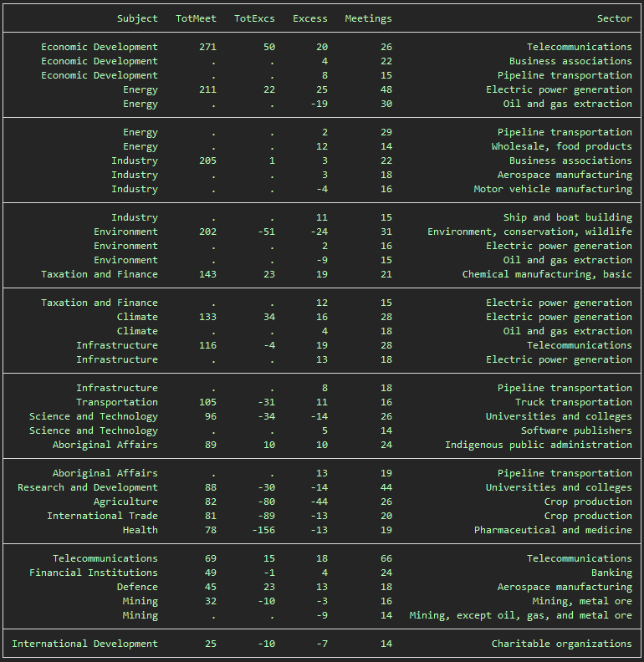
Task: Select TotMeet value 25 for International Development
Action: (211, 644)
